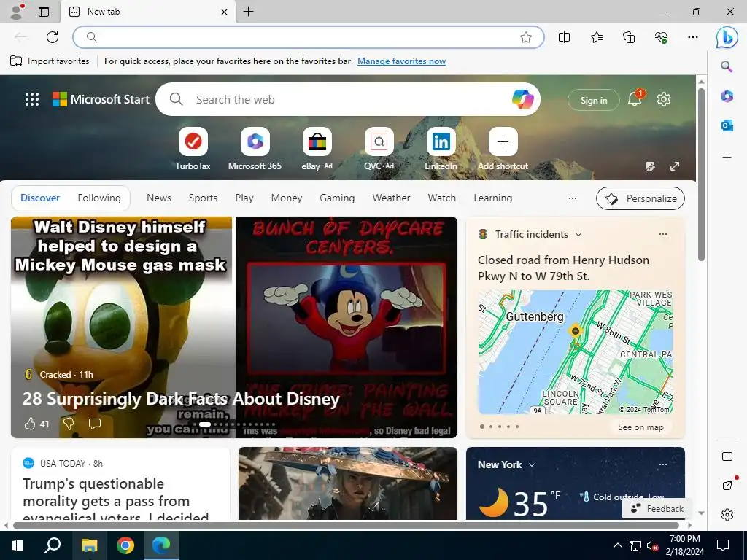This screenshot has height=560, width=747.
Task: Refresh the current page
Action: 53,37
